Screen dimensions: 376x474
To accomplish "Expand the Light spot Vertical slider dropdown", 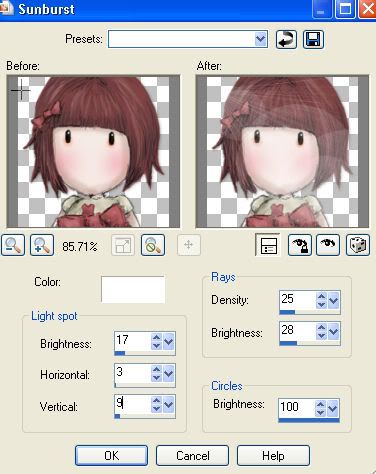I will click(169, 404).
